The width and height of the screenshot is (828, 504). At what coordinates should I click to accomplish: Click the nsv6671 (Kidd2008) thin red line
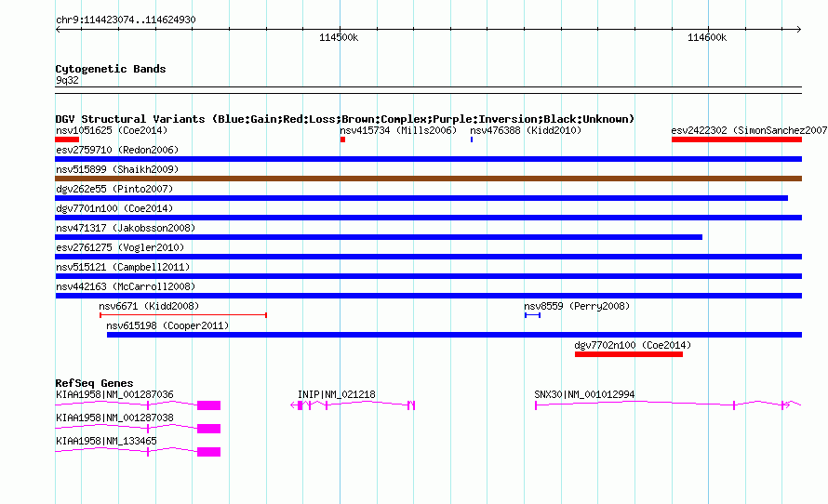(x=183, y=315)
